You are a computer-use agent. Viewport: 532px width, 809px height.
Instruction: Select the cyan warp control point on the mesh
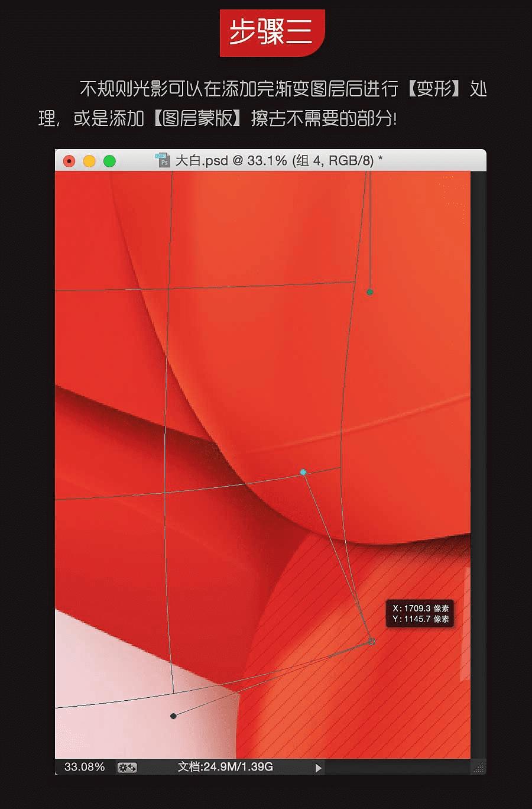tap(303, 472)
